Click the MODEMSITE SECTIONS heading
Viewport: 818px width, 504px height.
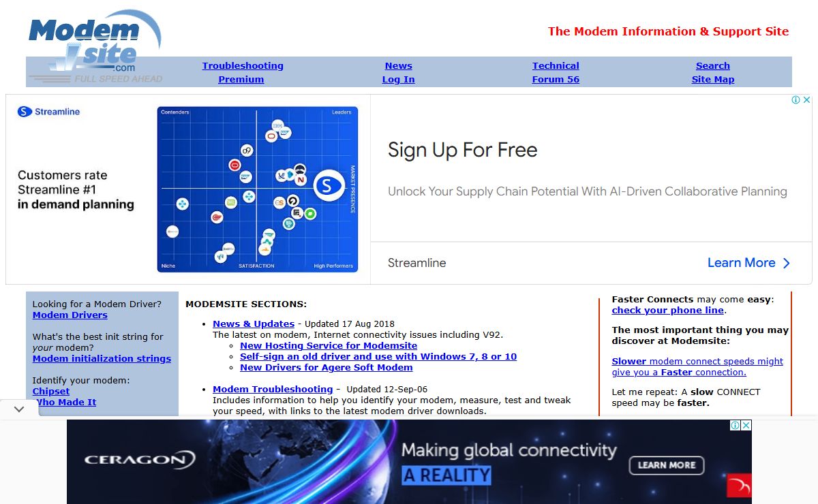pos(246,304)
